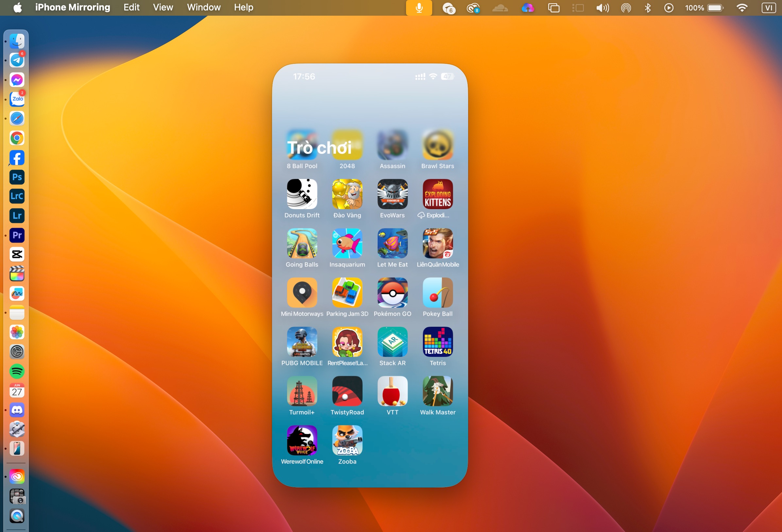Open Parking Jam 3D app
The image size is (782, 532).
[347, 292]
